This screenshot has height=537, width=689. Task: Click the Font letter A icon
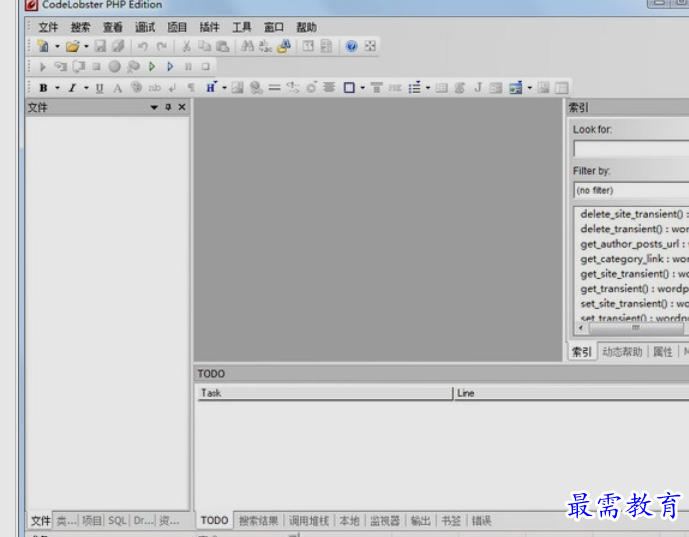tap(117, 88)
